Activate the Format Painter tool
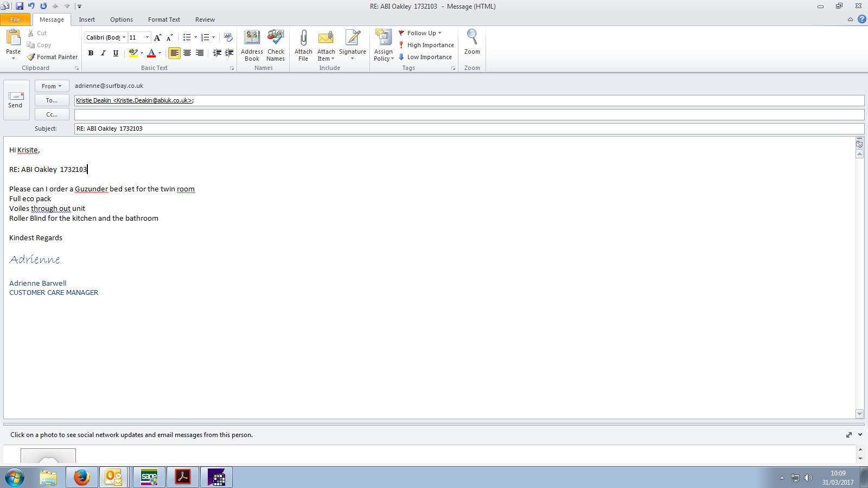The height and width of the screenshot is (488, 868). [x=53, y=57]
